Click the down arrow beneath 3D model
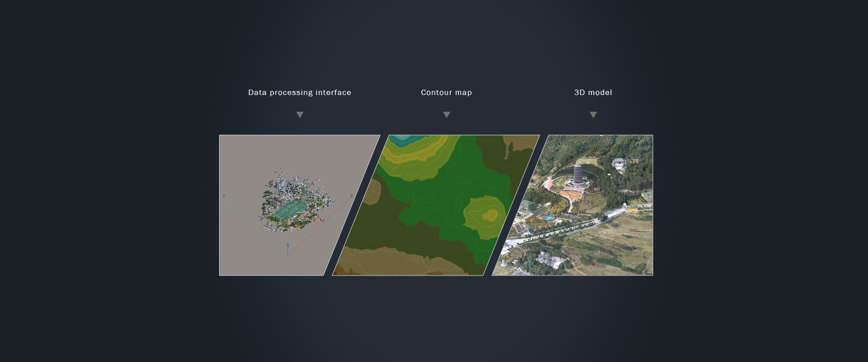 594,115
